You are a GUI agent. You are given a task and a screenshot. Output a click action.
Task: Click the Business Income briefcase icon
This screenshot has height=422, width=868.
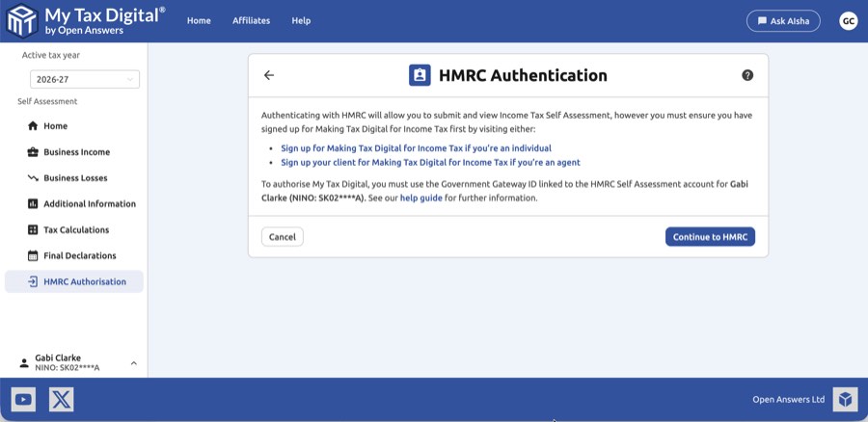33,152
